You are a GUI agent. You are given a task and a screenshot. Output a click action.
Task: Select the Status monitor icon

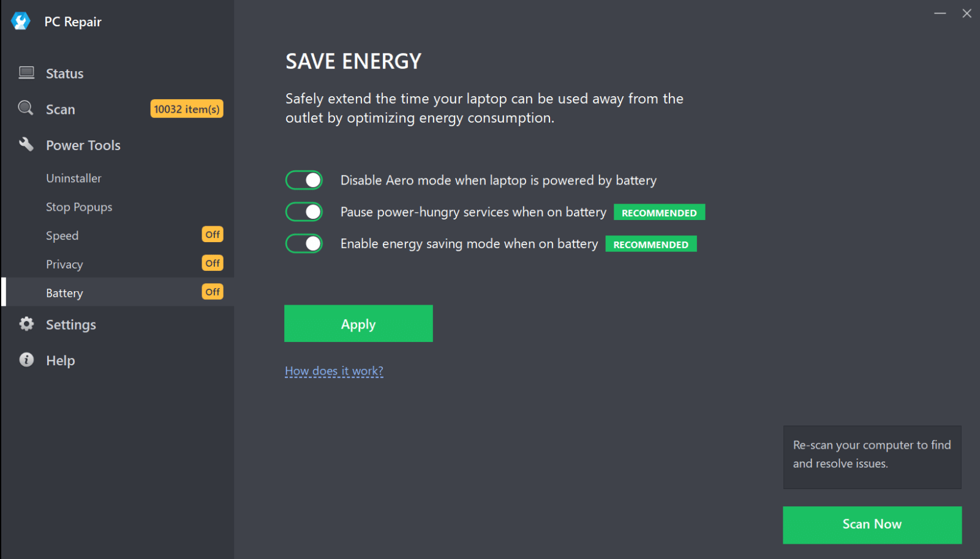coord(26,72)
